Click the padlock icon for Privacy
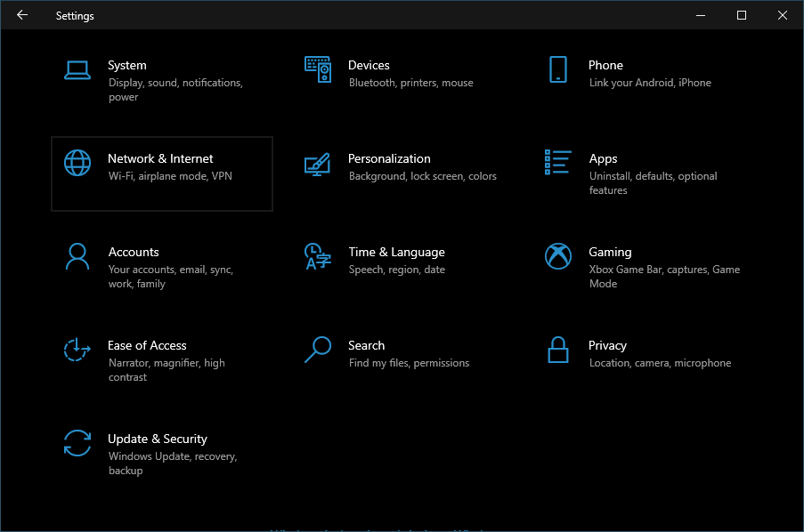804x532 pixels. (x=558, y=350)
